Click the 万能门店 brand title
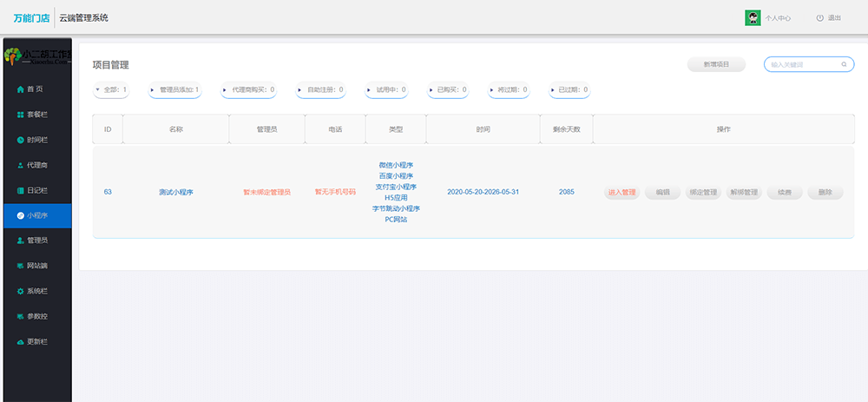868x402 pixels. point(31,18)
